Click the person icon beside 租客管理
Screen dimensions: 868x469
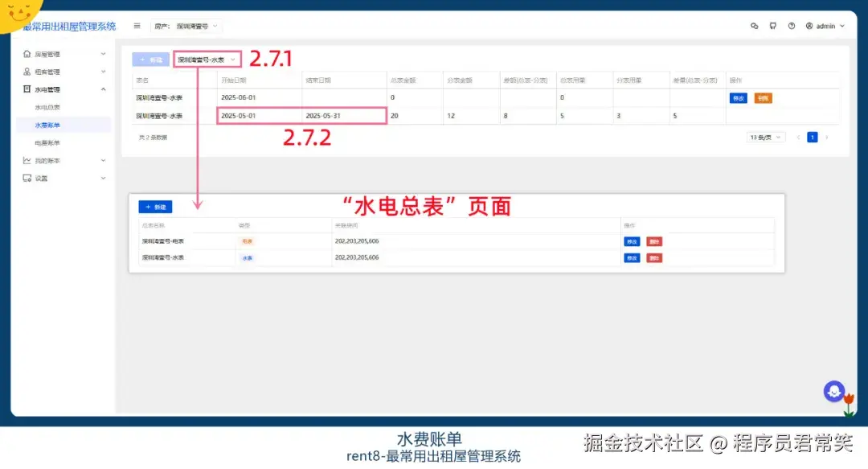tap(27, 72)
